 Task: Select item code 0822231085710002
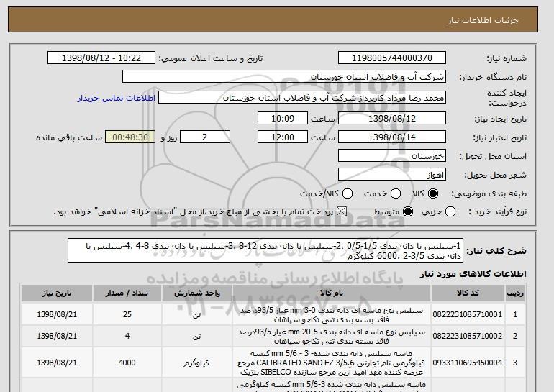468,336
